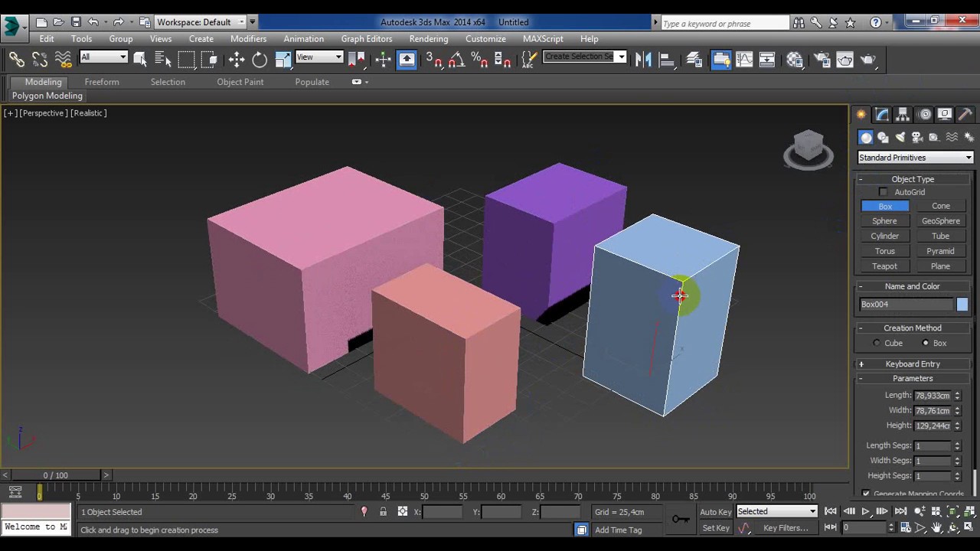Toggle Percent Snap in main toolbar

(480, 59)
